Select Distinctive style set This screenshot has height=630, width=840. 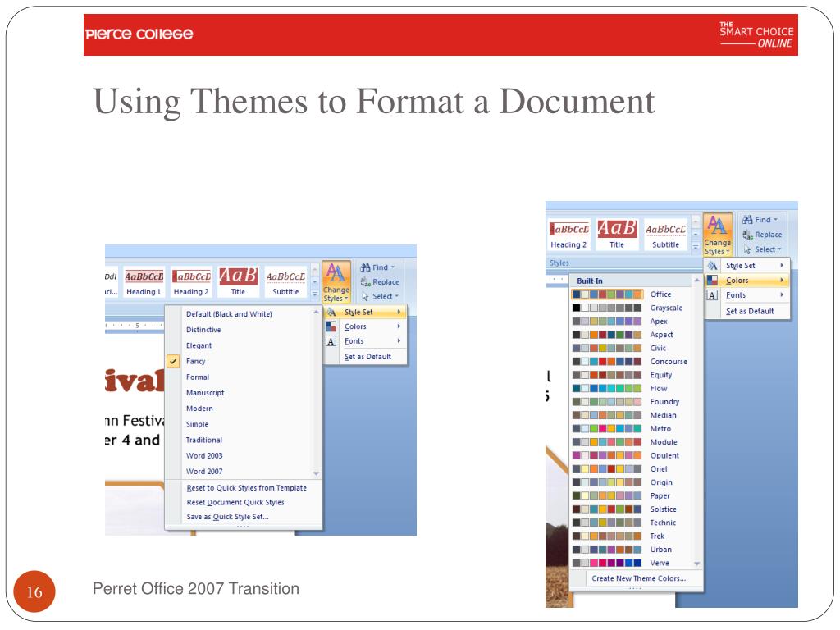[x=239, y=330]
